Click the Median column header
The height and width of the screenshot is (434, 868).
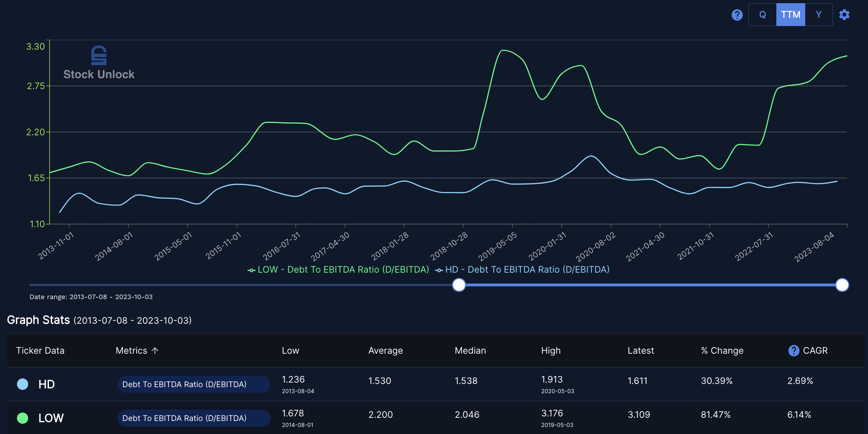point(470,351)
